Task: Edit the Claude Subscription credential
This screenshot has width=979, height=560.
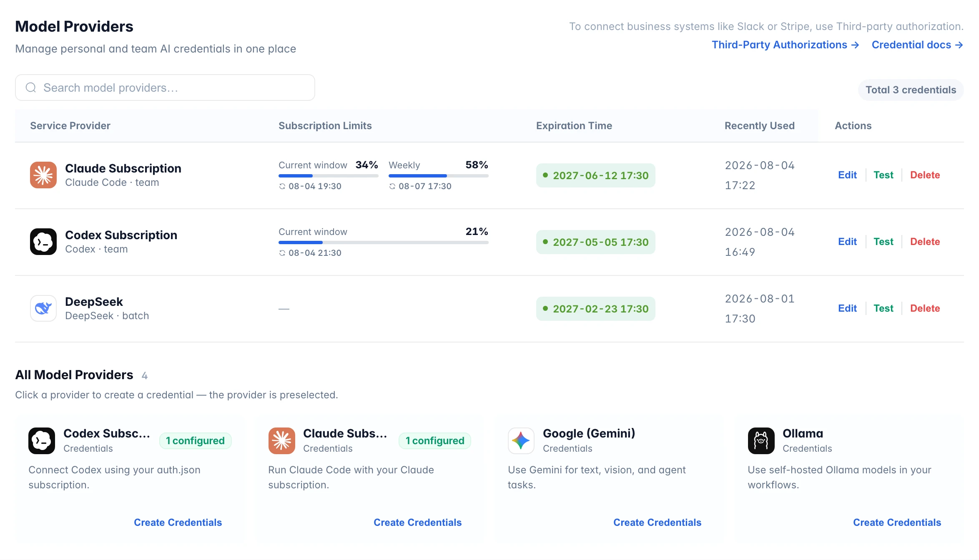Action: pyautogui.click(x=847, y=175)
